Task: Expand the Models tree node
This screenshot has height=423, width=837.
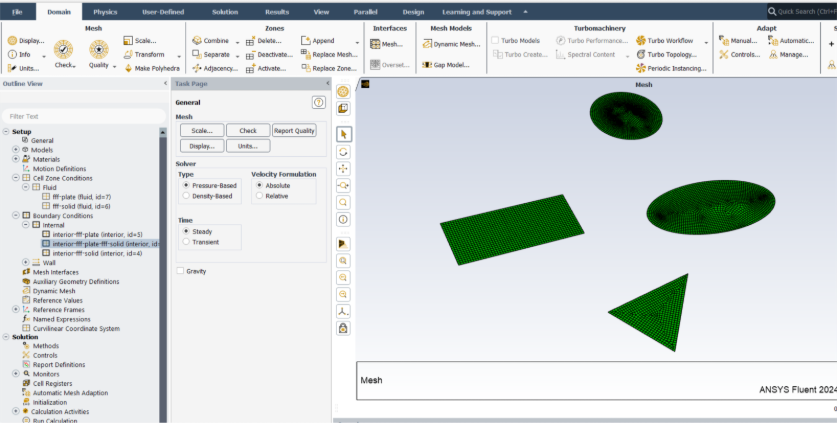Action: tap(15, 150)
